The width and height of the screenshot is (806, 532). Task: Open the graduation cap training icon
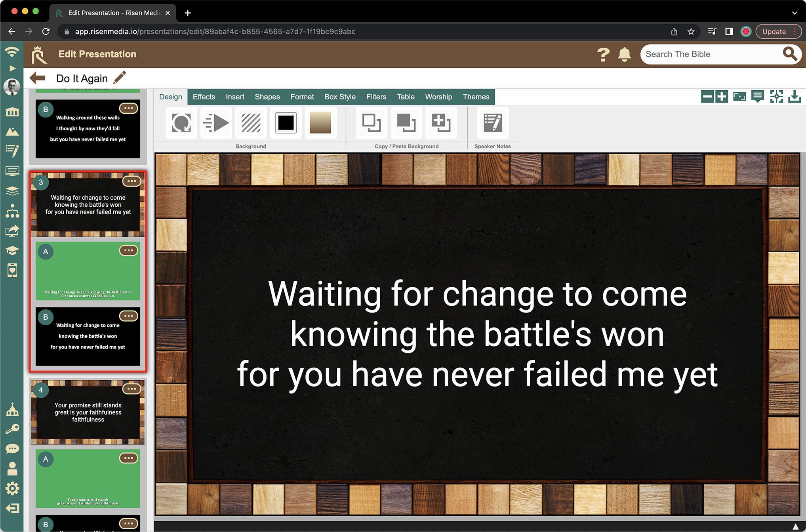tap(12, 250)
